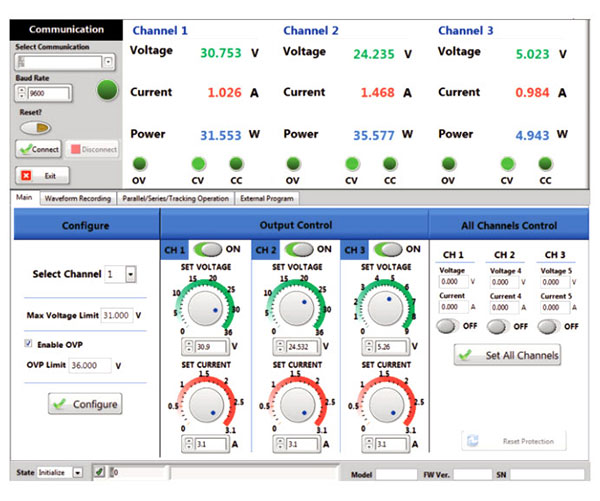Viewport: 600px width, 501px height.
Task: Click the CH 3 SET CURRENT knob
Action: point(386,405)
